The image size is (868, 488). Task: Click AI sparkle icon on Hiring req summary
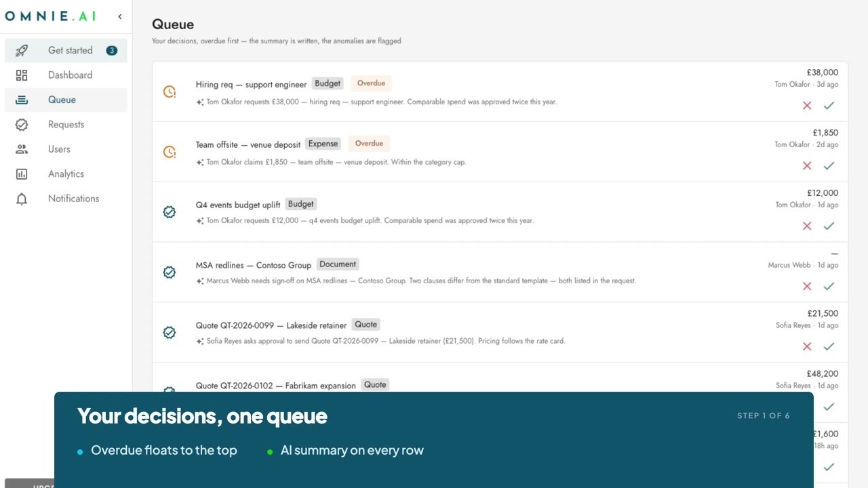coord(200,102)
